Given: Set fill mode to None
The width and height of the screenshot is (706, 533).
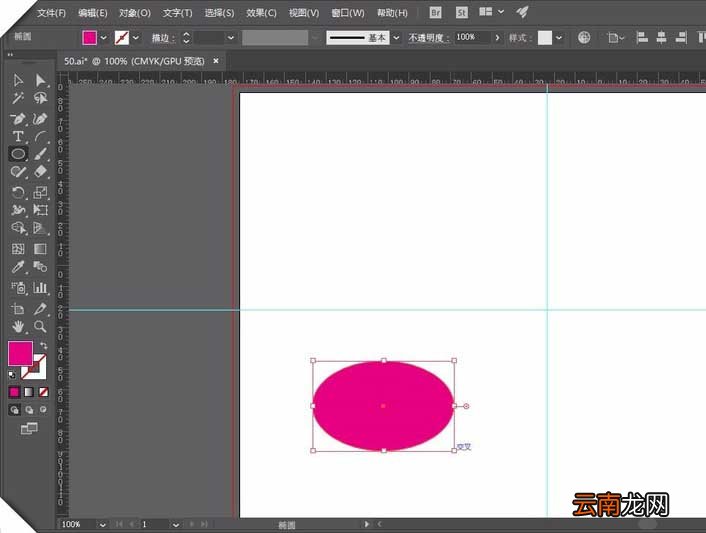Looking at the screenshot, I should [43, 392].
